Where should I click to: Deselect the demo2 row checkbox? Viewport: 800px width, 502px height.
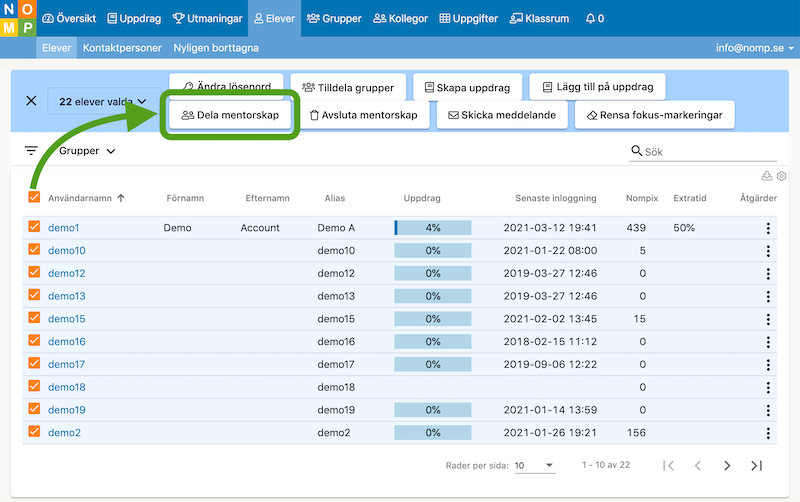(34, 432)
